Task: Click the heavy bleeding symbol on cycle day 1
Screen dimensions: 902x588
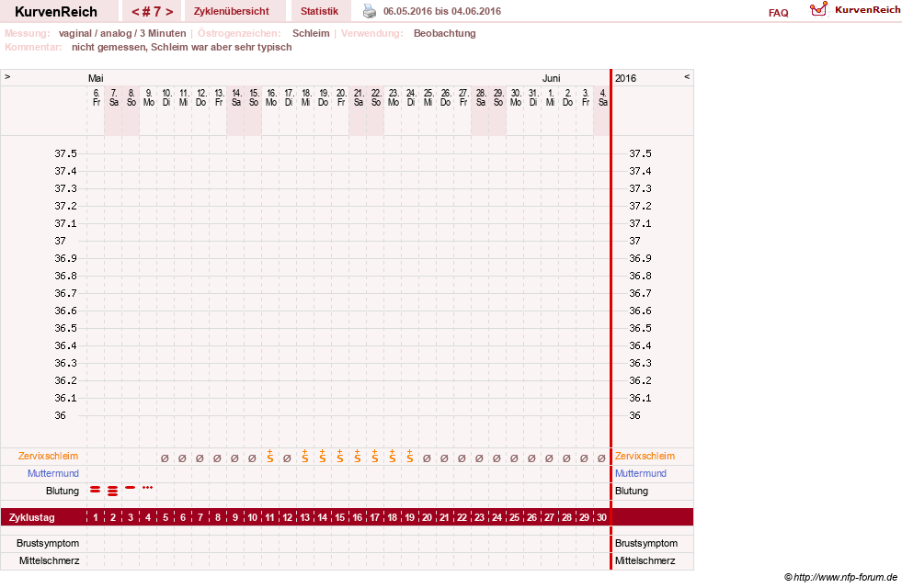Action: pyautogui.click(x=96, y=490)
